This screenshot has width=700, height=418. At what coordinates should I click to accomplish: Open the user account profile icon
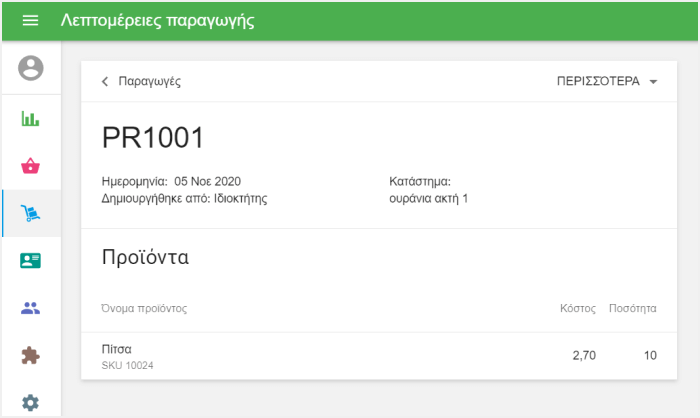coord(31,68)
